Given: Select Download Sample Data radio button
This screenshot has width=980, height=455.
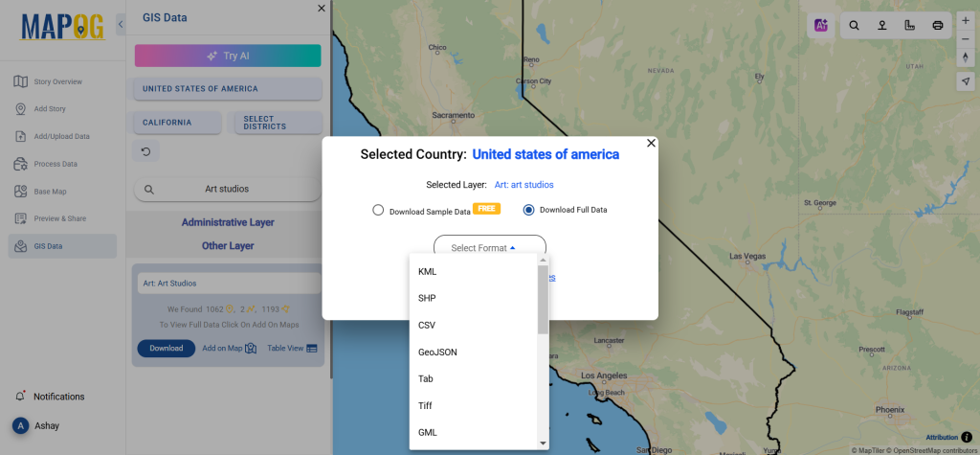Looking at the screenshot, I should (377, 211).
